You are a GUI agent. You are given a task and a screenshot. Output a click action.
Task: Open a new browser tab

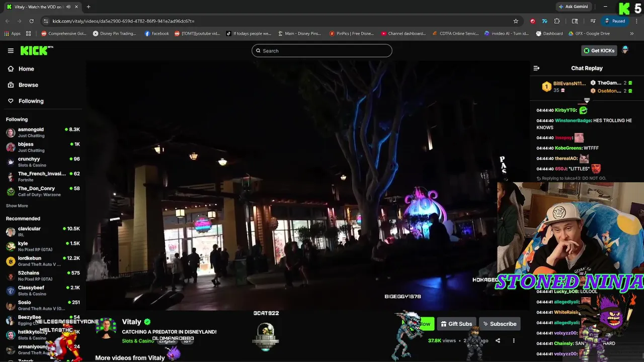coord(89,7)
